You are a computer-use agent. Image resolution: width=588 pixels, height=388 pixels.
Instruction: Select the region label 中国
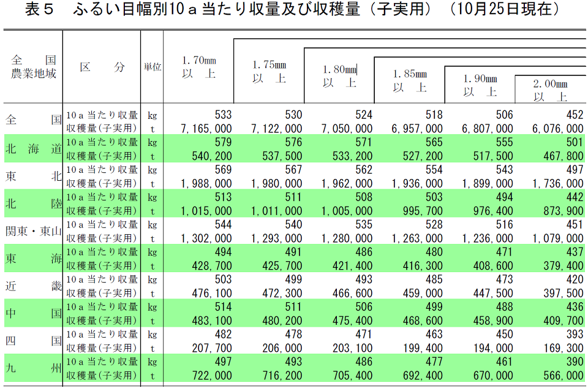(x=33, y=313)
